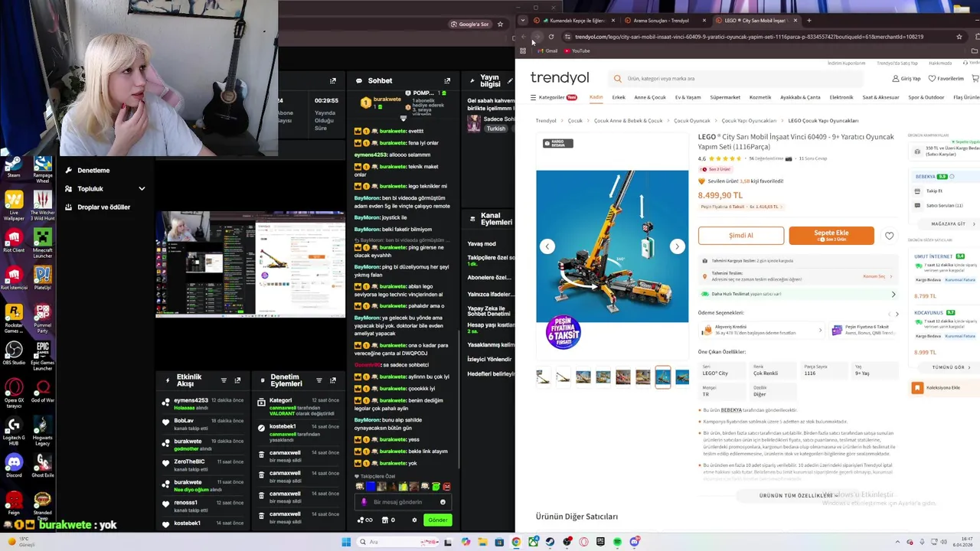Open the YouTube bookmark

point(577,51)
